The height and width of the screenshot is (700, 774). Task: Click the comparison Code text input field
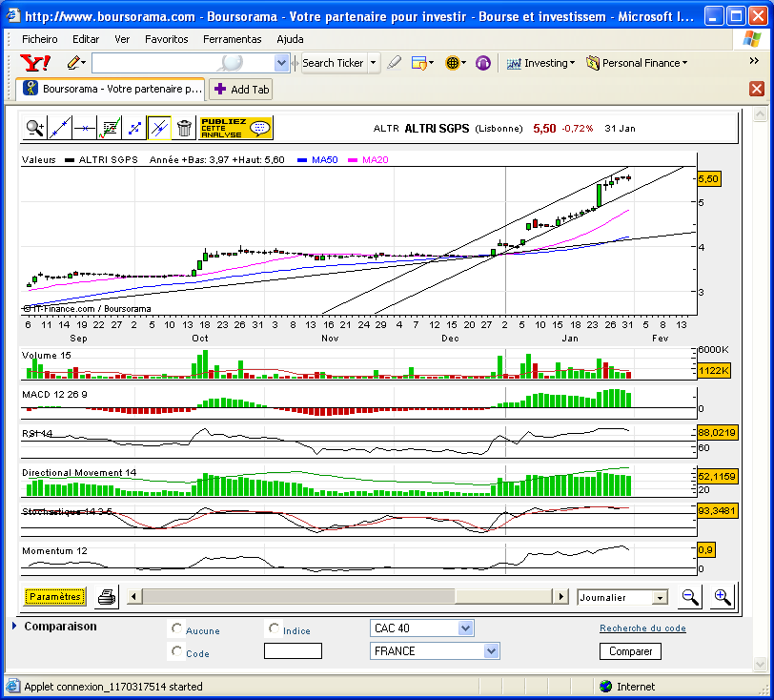pyautogui.click(x=293, y=651)
